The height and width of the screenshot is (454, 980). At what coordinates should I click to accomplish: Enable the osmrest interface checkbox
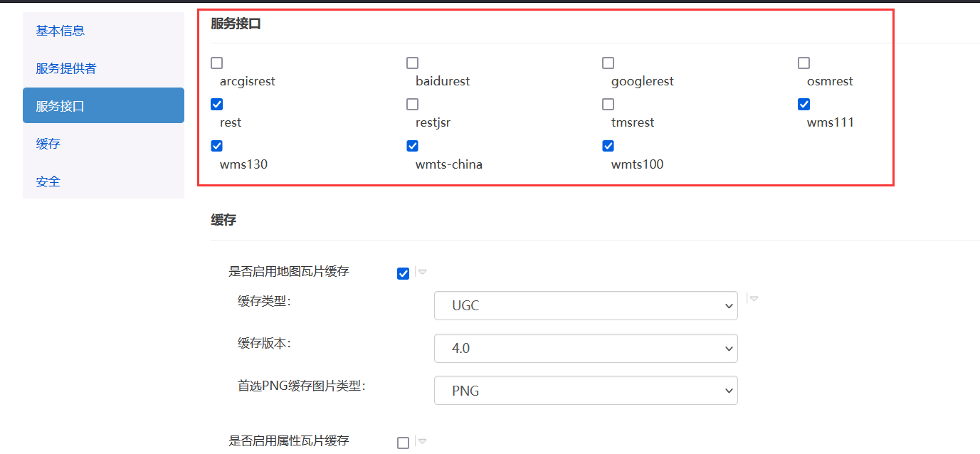(x=804, y=63)
